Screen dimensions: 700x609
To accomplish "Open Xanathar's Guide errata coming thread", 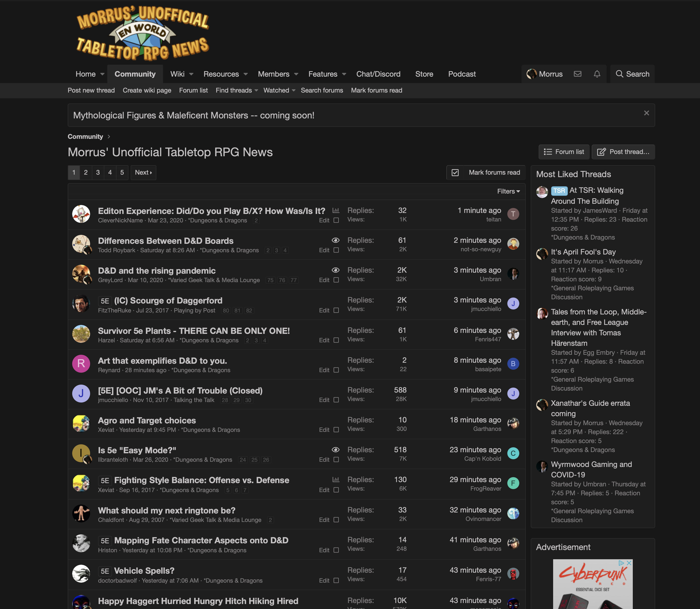I will [x=590, y=408].
